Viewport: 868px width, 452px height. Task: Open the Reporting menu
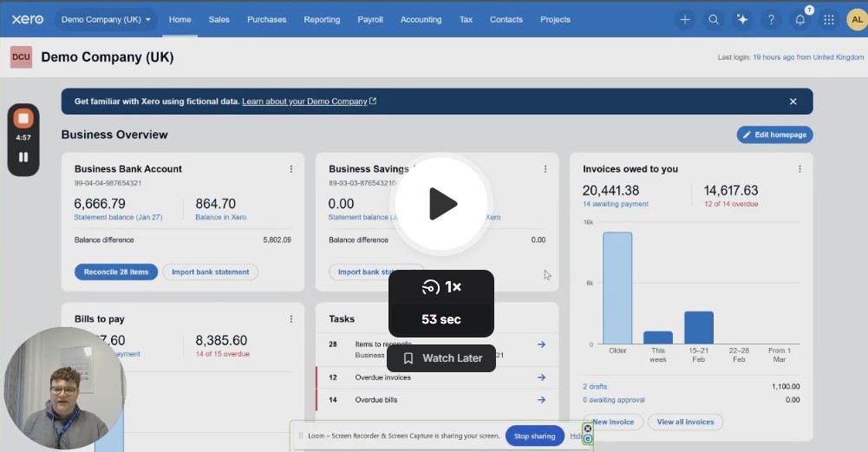pos(322,19)
